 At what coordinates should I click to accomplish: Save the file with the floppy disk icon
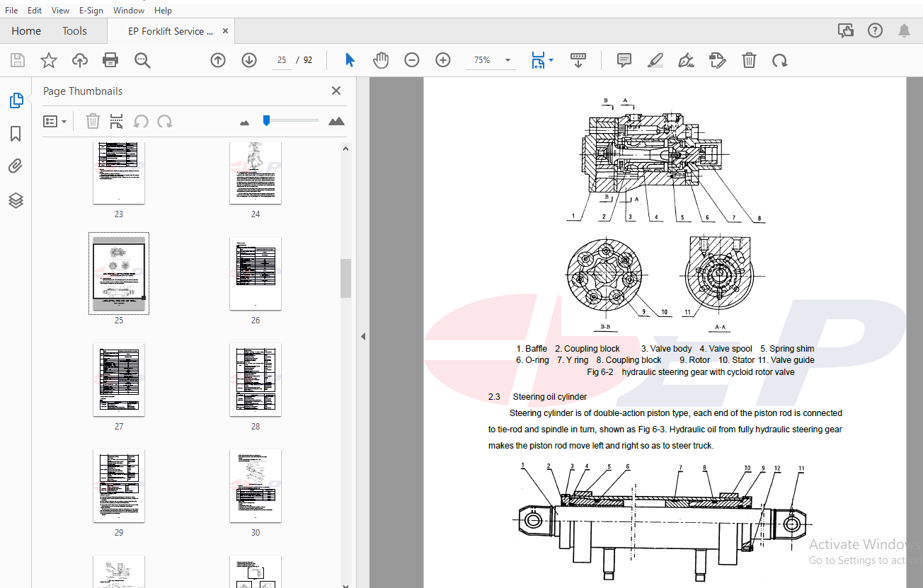tap(18, 60)
